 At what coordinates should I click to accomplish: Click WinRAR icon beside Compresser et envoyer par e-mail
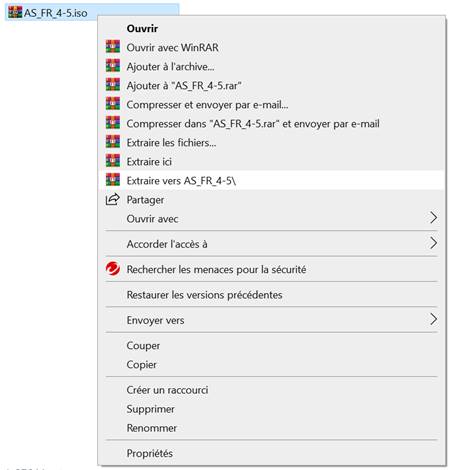113,104
